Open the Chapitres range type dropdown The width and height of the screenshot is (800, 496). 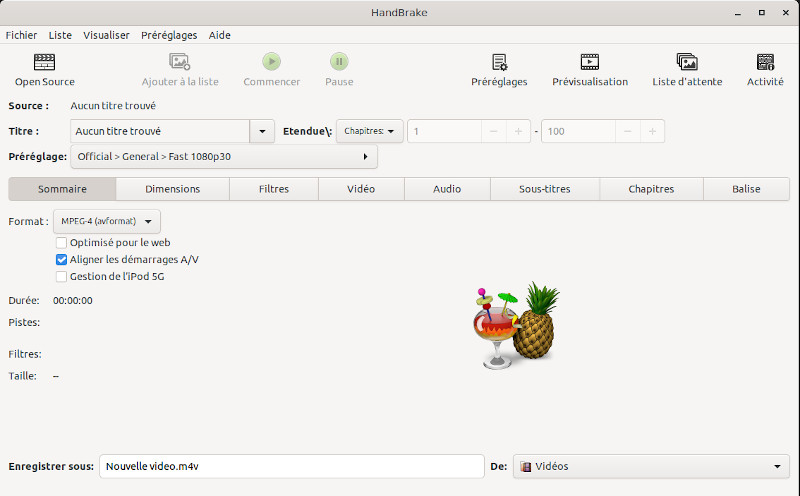[369, 131]
